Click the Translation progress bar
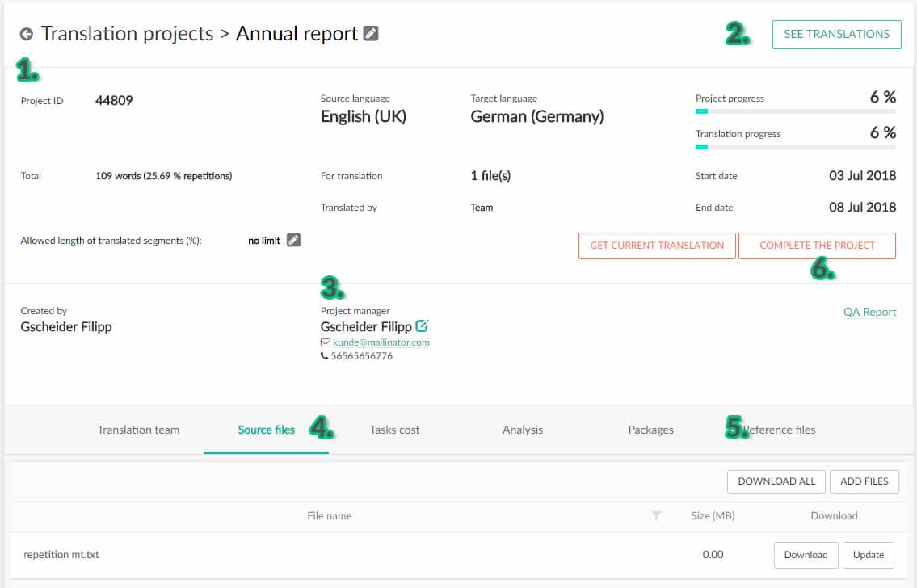This screenshot has width=917, height=588. click(x=795, y=147)
